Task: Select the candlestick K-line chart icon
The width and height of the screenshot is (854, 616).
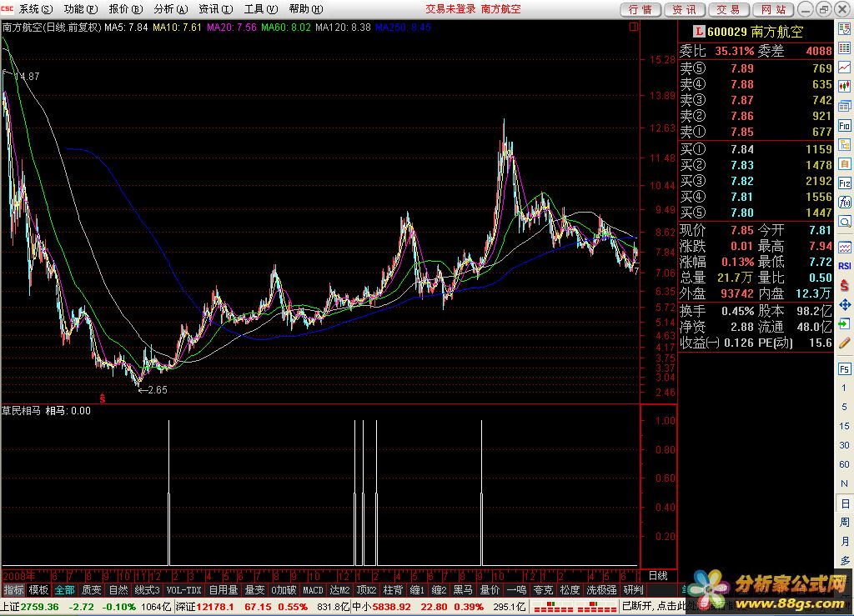Action: pyautogui.click(x=844, y=87)
